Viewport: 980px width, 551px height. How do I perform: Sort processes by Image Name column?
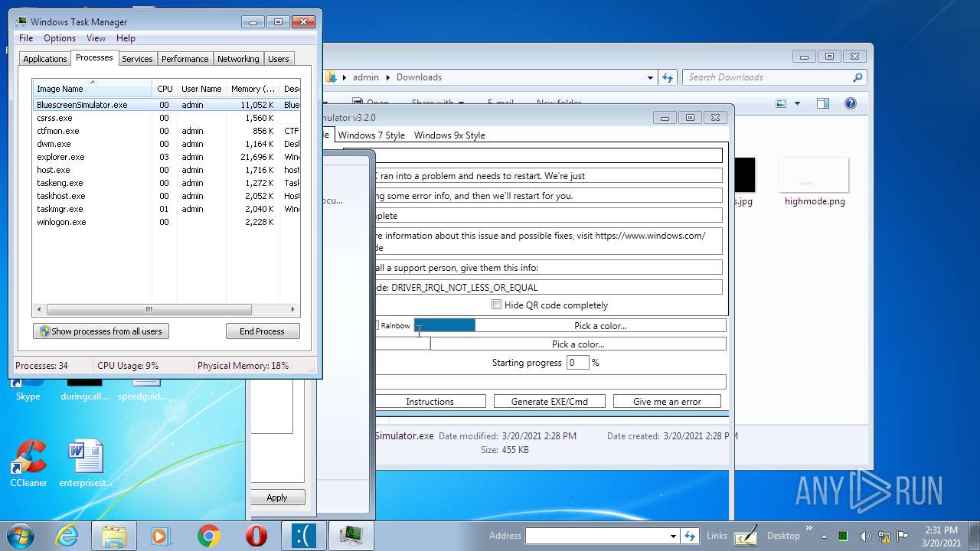(92, 89)
